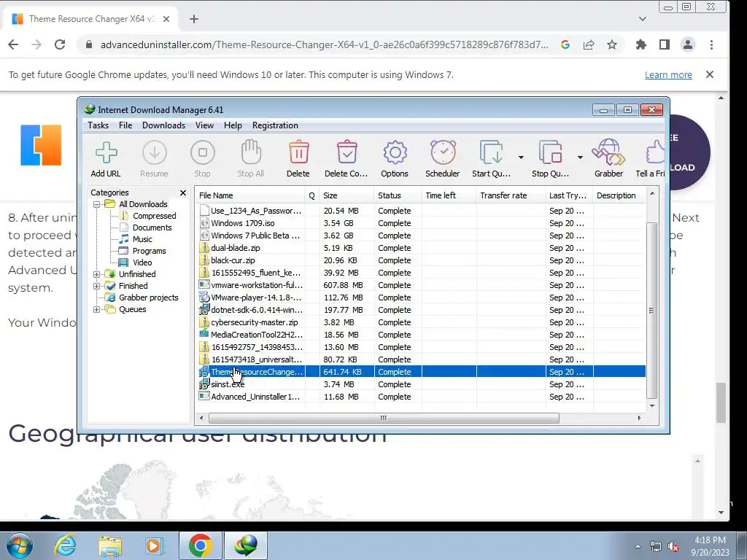This screenshot has height=560, width=747.
Task: Expand the Unfinished category node
Action: pyautogui.click(x=97, y=274)
